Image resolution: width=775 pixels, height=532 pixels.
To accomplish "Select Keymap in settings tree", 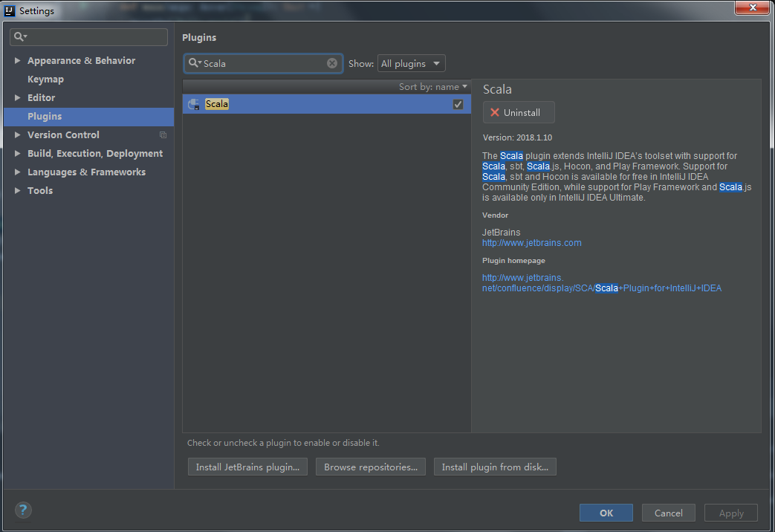I will pos(45,79).
